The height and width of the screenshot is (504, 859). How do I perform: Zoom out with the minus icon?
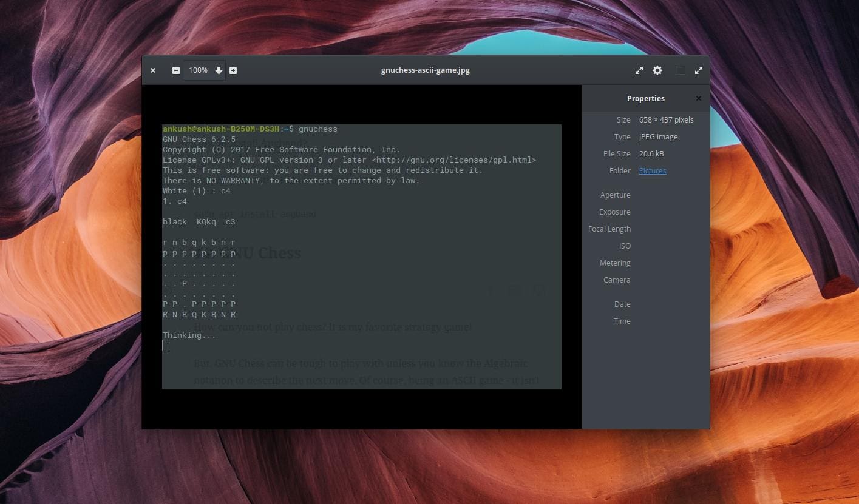click(176, 70)
